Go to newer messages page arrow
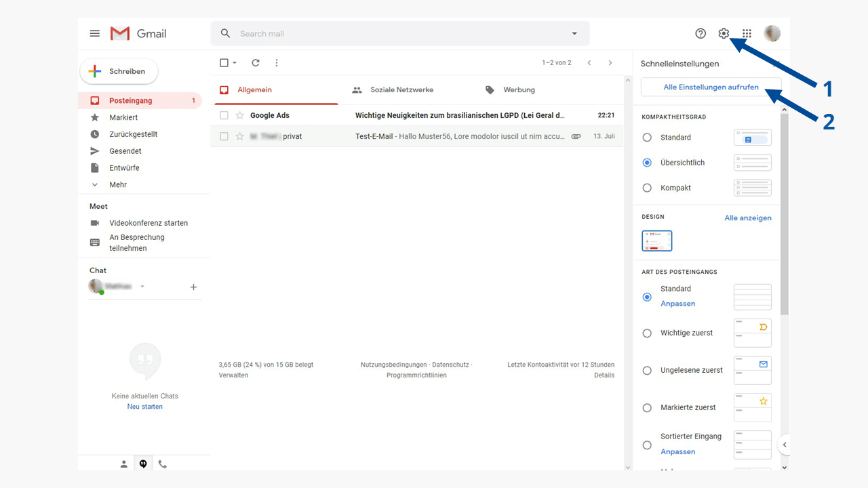 coord(589,62)
